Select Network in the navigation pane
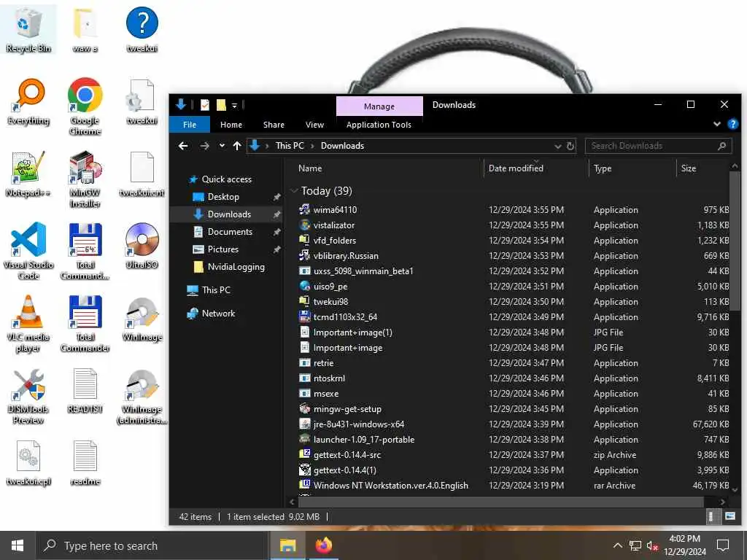This screenshot has height=560, width=747. (x=218, y=314)
